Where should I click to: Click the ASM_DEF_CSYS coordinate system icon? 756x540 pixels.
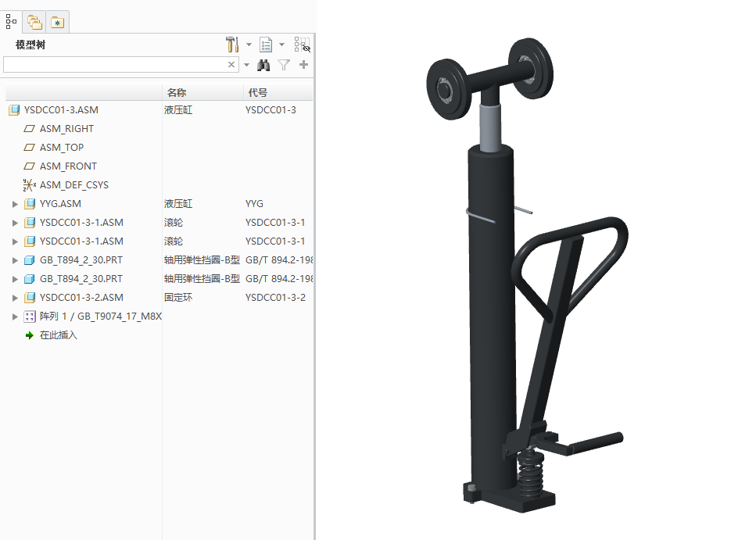point(30,185)
